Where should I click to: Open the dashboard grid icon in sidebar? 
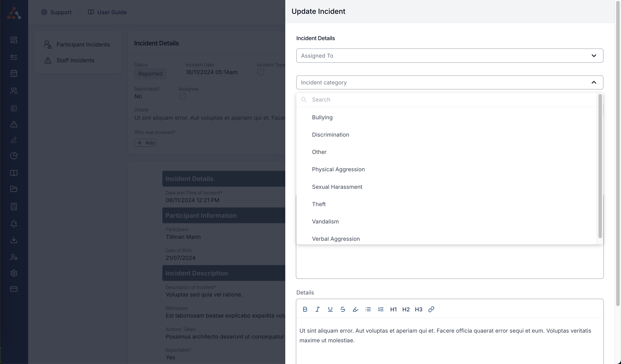(14, 40)
